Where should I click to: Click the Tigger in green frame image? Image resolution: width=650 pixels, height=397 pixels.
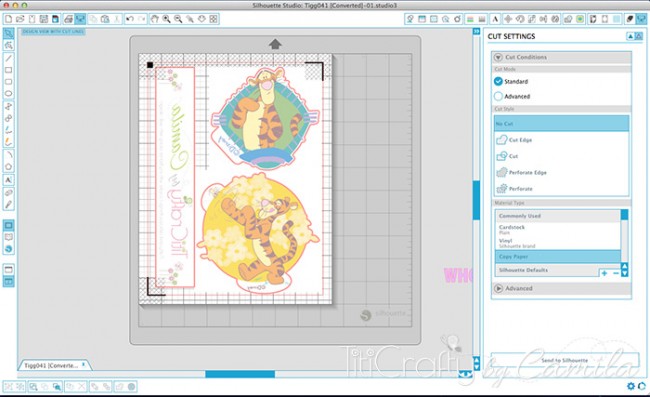[265, 118]
